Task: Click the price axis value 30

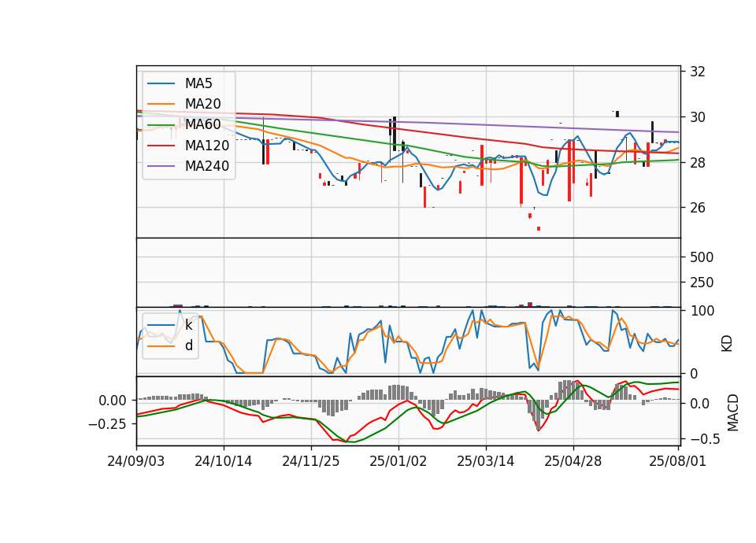Action: point(698,117)
